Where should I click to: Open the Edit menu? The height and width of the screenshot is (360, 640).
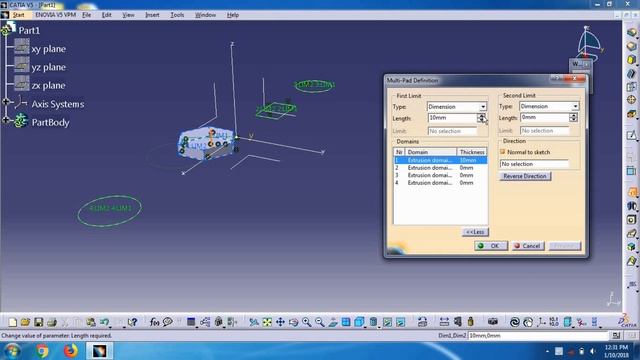pos(107,15)
